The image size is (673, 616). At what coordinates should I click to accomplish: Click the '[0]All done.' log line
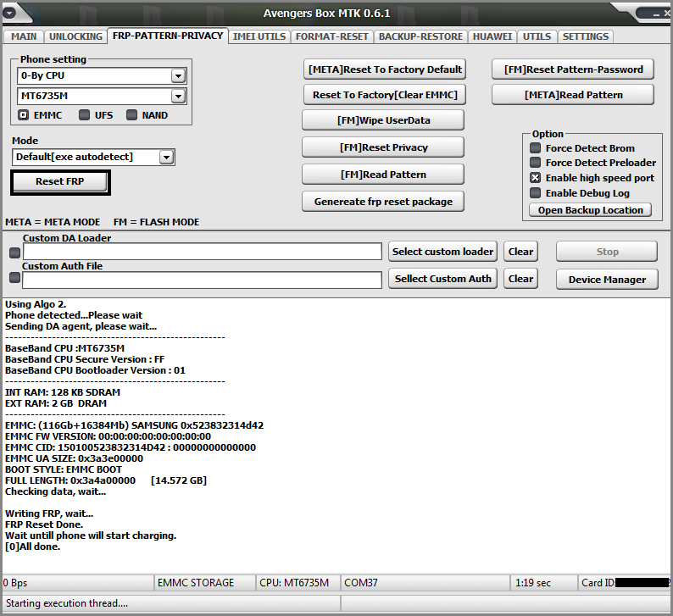tap(32, 547)
